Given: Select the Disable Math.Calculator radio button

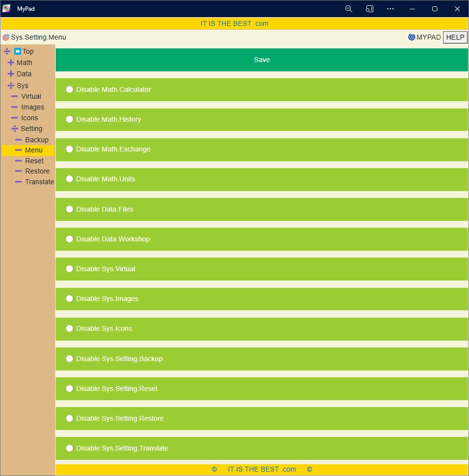Looking at the screenshot, I should [x=69, y=89].
